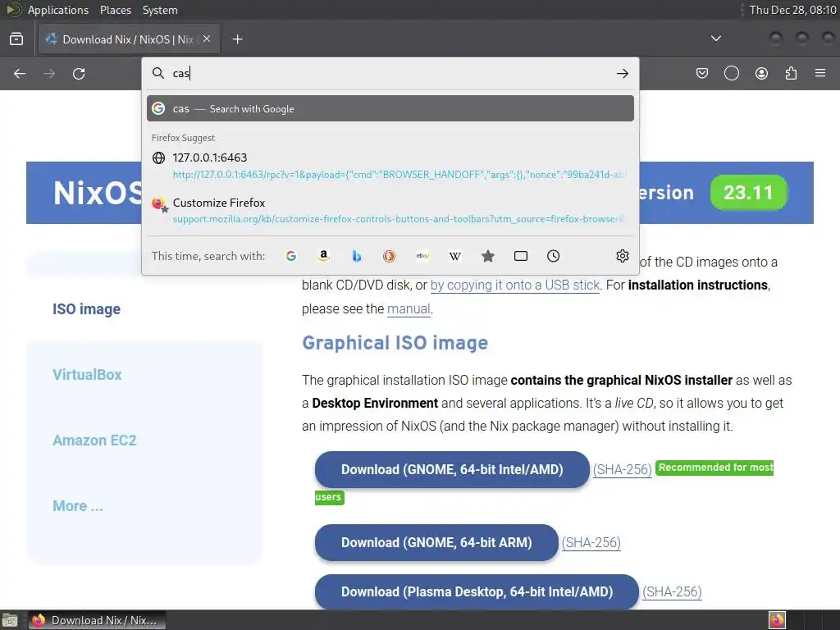
Task: Close the Download Nix / NixOS tab
Action: (207, 39)
